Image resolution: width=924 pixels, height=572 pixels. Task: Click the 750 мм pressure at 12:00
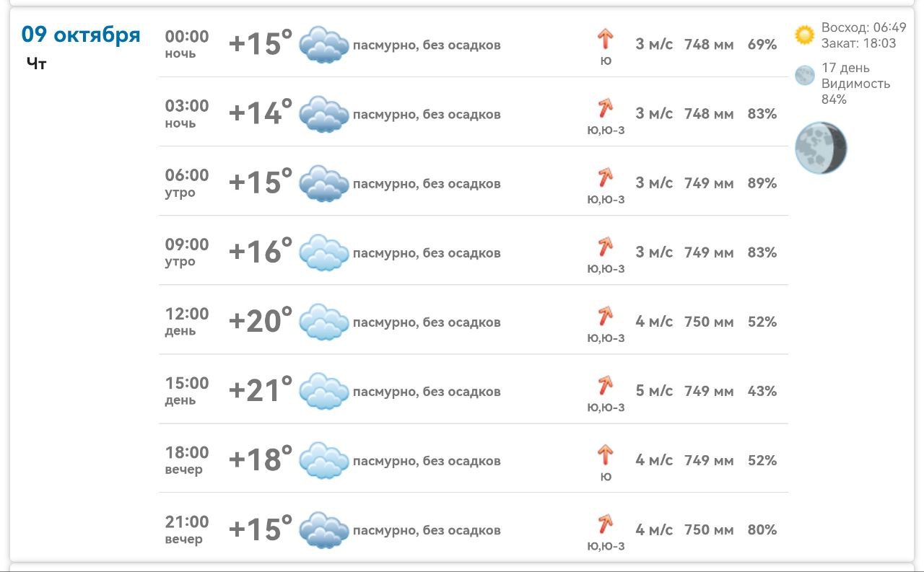click(x=708, y=322)
